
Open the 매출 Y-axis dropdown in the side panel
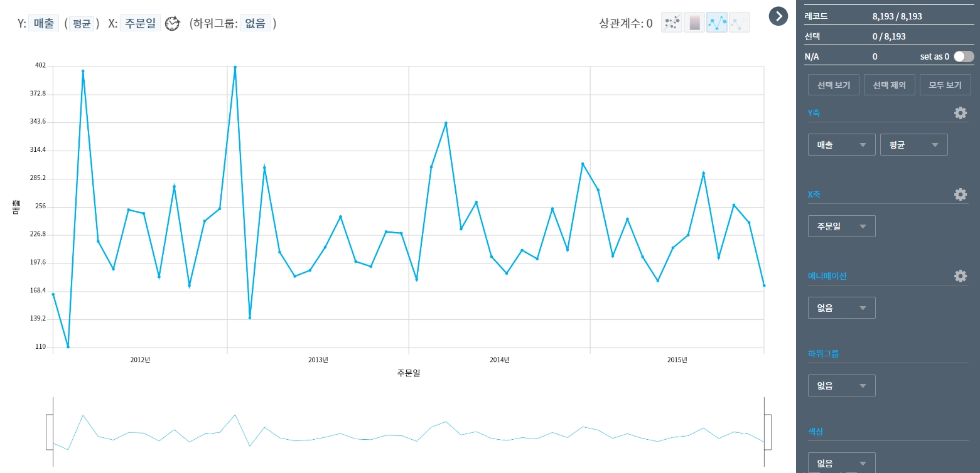click(x=841, y=145)
